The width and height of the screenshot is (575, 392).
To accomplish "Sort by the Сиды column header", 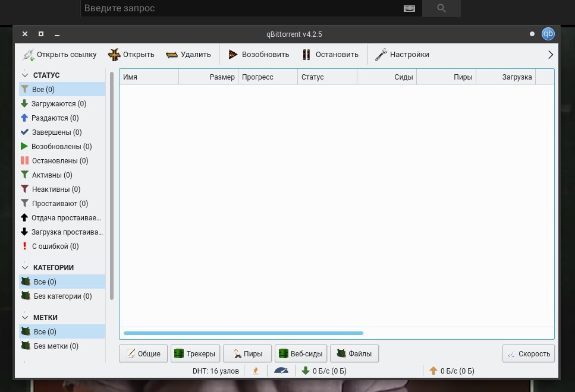I will (x=387, y=77).
